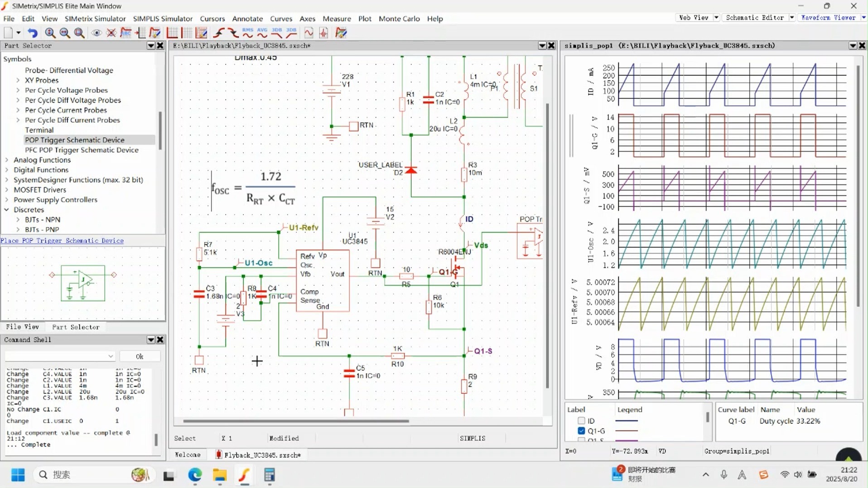The image size is (868, 488).
Task: Open the Monte Carlo menu
Action: point(399,19)
